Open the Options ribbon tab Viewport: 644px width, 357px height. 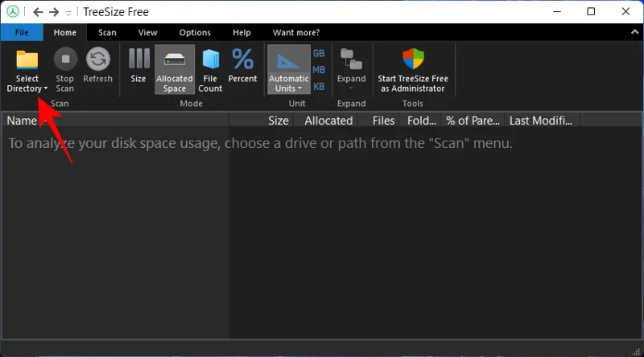tap(195, 32)
